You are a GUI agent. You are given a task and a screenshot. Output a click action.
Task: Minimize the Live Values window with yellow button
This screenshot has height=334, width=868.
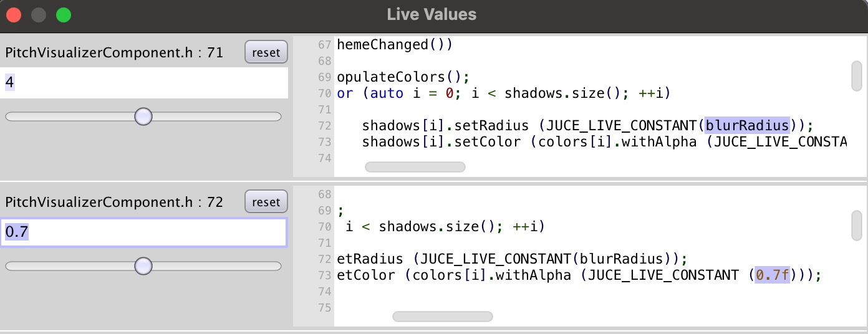point(39,14)
